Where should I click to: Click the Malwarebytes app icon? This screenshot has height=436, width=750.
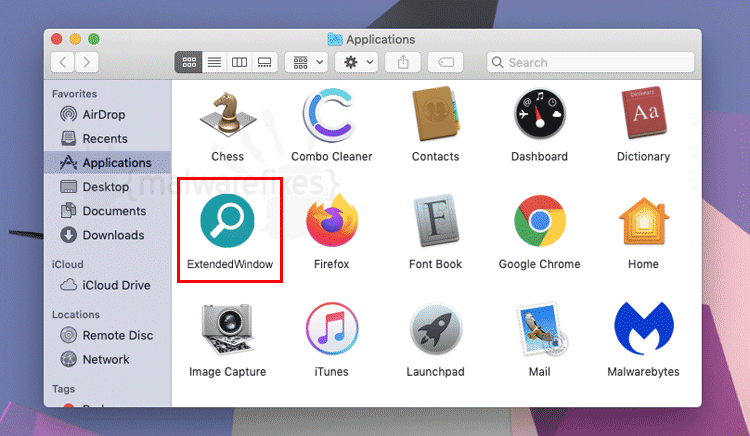644,329
